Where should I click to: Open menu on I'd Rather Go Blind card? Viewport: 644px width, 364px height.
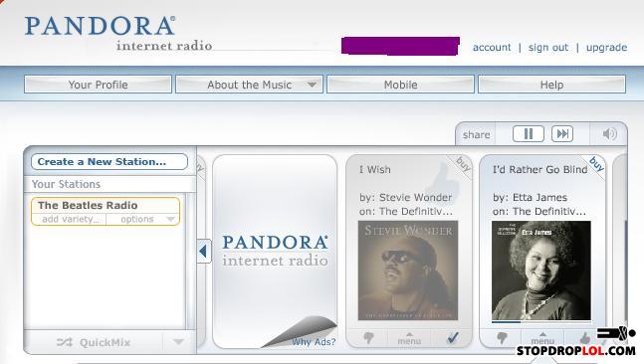click(x=542, y=339)
